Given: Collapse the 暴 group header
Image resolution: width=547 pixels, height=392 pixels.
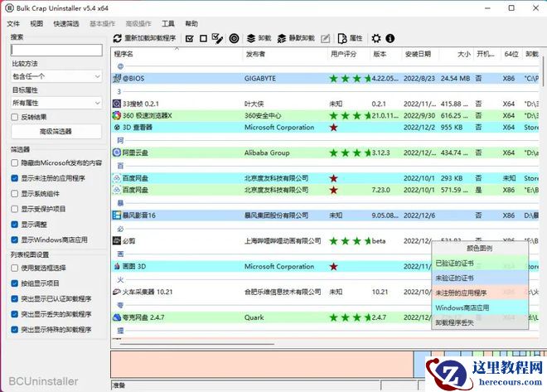Looking at the screenshot, I should point(120,203).
